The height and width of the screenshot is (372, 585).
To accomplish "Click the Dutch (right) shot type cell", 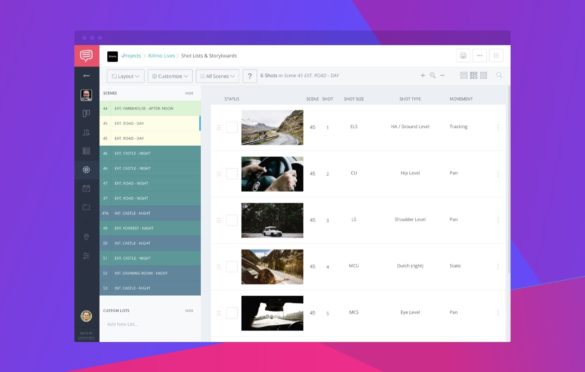I will click(410, 266).
